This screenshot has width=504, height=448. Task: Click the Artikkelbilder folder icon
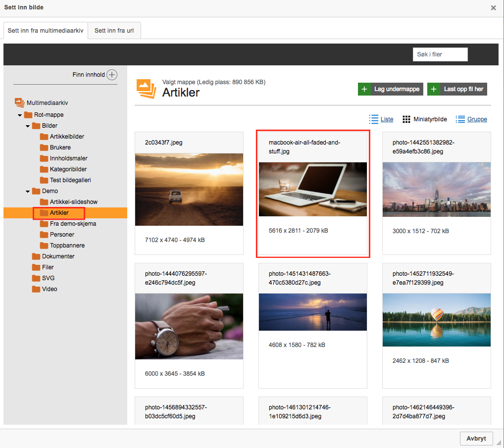click(x=44, y=137)
